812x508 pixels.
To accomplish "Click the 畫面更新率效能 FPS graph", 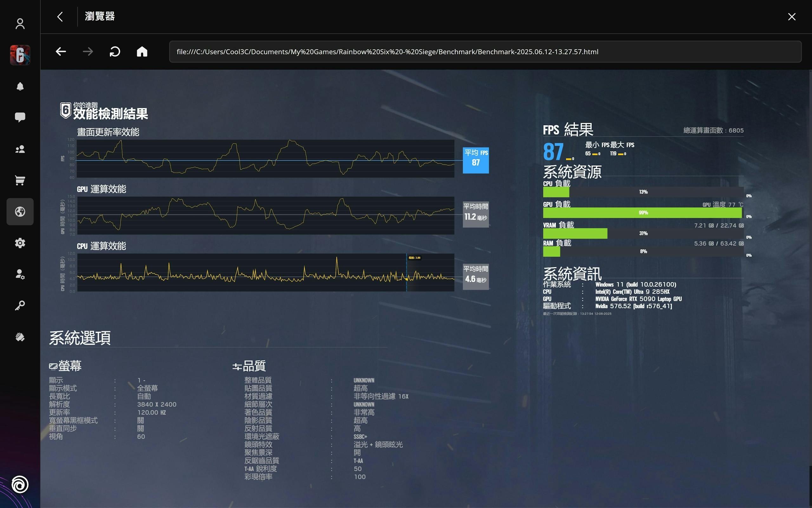I will [x=265, y=158].
